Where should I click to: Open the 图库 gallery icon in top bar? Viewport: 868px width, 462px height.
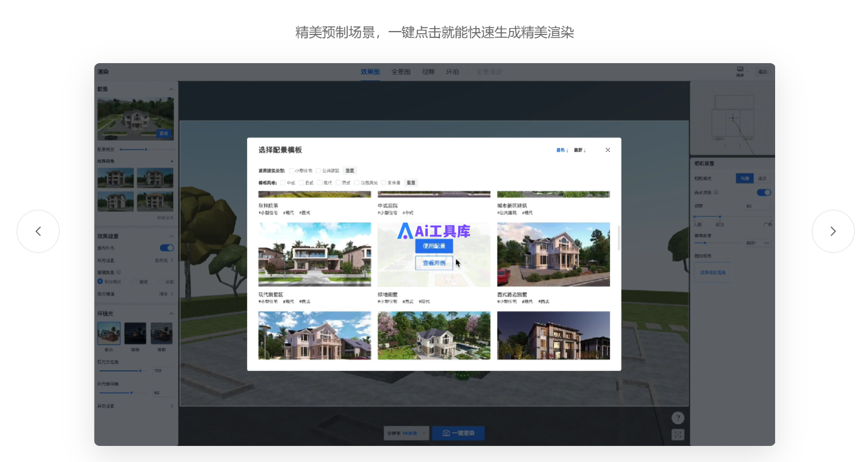(740, 71)
